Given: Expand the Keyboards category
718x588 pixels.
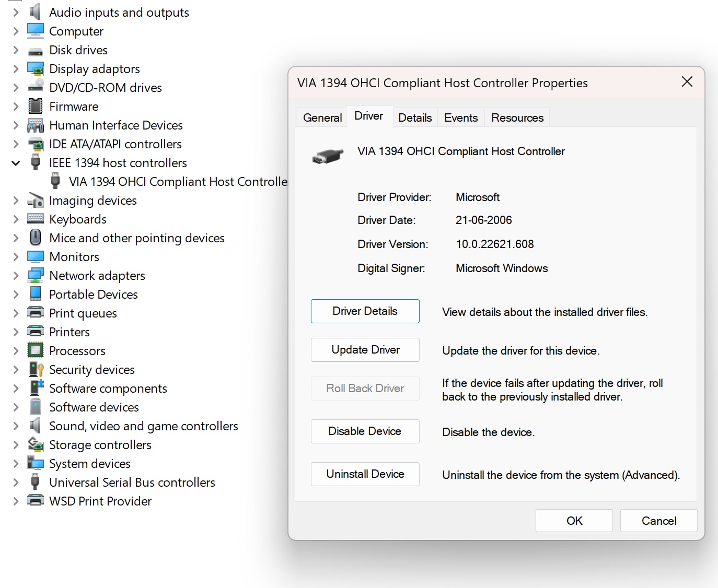Looking at the screenshot, I should [16, 219].
